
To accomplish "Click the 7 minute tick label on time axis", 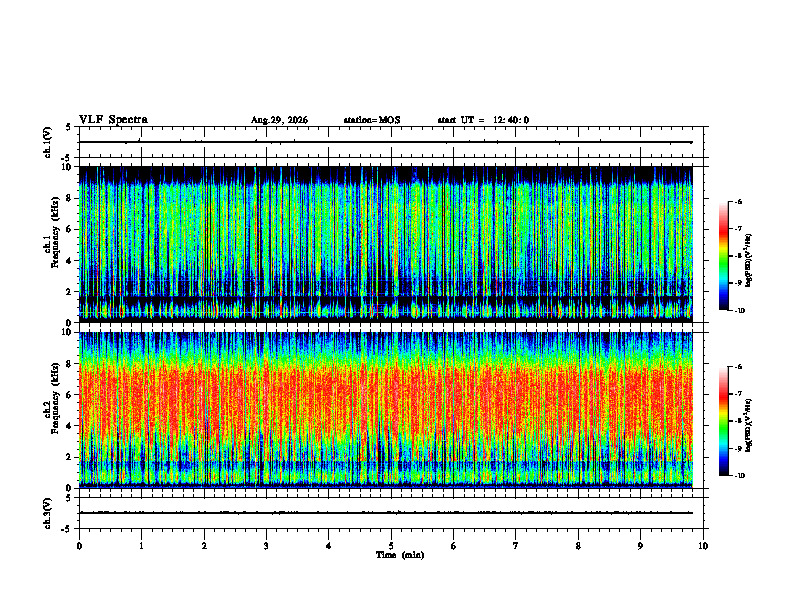I will [x=516, y=546].
